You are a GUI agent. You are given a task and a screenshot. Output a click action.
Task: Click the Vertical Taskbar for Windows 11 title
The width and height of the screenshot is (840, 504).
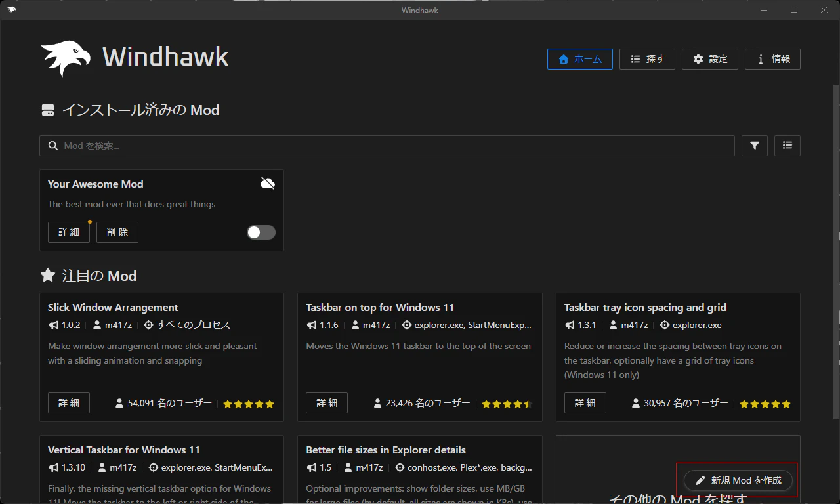(x=124, y=450)
